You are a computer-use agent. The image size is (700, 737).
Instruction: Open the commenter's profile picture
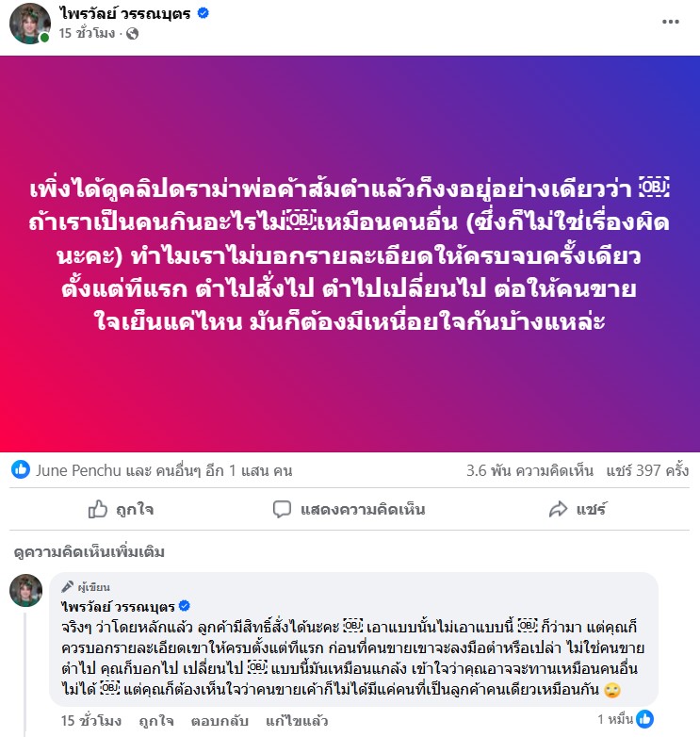(25, 590)
